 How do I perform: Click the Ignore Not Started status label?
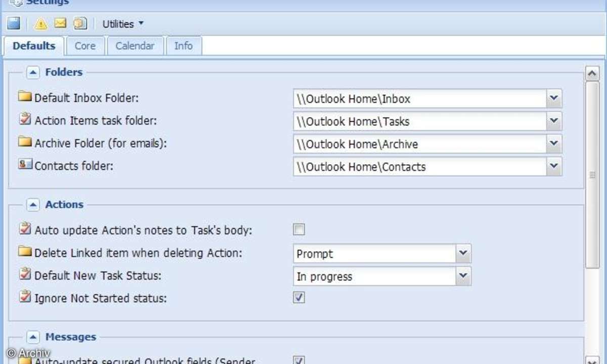(x=100, y=298)
